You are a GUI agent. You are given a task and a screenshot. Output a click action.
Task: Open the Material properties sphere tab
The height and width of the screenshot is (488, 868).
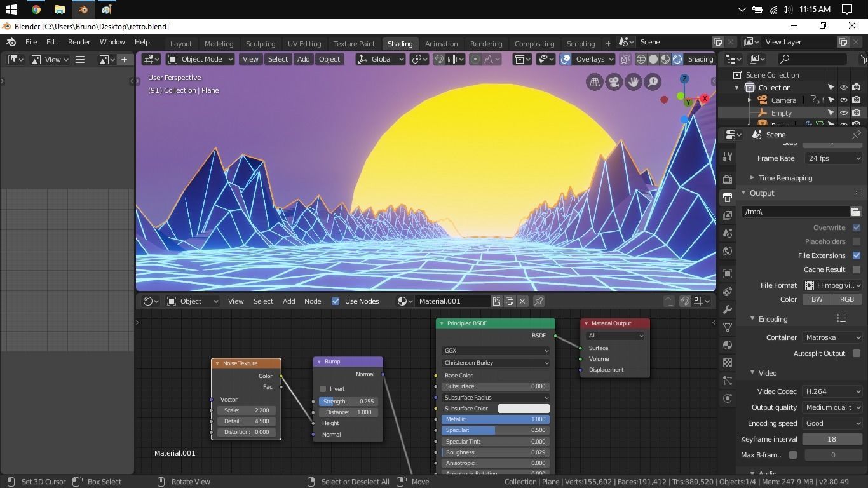(728, 345)
